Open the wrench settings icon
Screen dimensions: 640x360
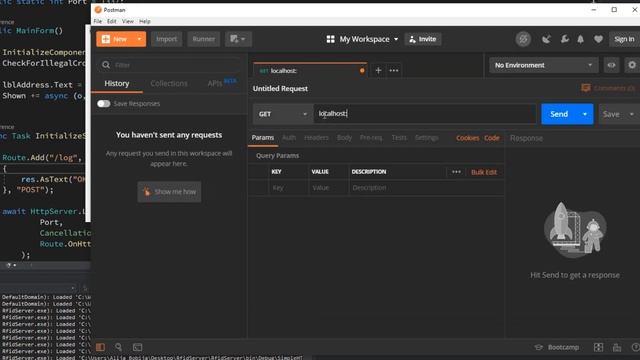(x=564, y=39)
